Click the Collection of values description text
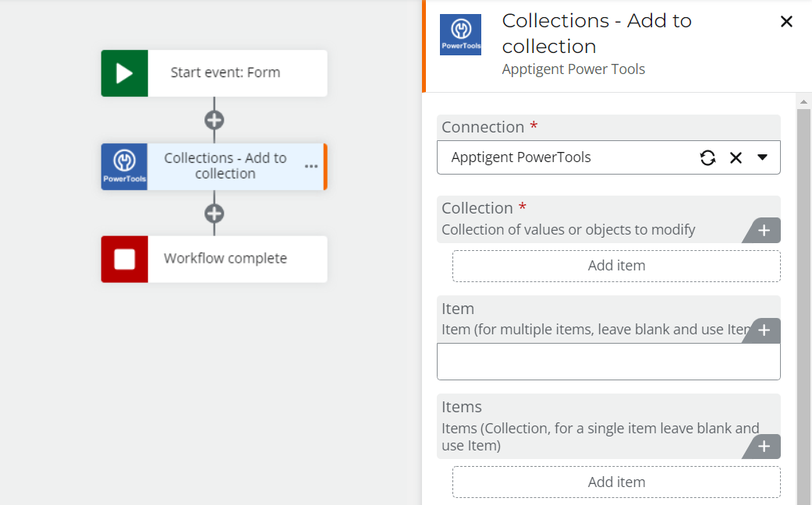Screen dimensions: 812x505 [x=568, y=230]
